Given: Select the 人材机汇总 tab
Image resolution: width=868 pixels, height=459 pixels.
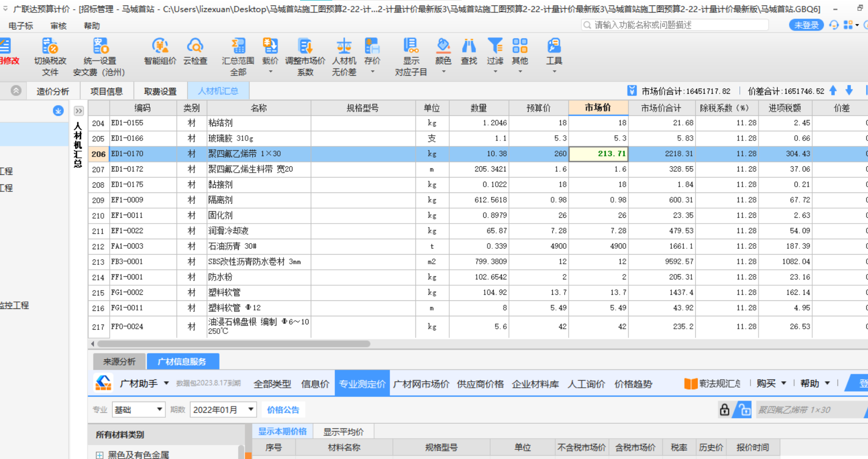Looking at the screenshot, I should pyautogui.click(x=218, y=91).
